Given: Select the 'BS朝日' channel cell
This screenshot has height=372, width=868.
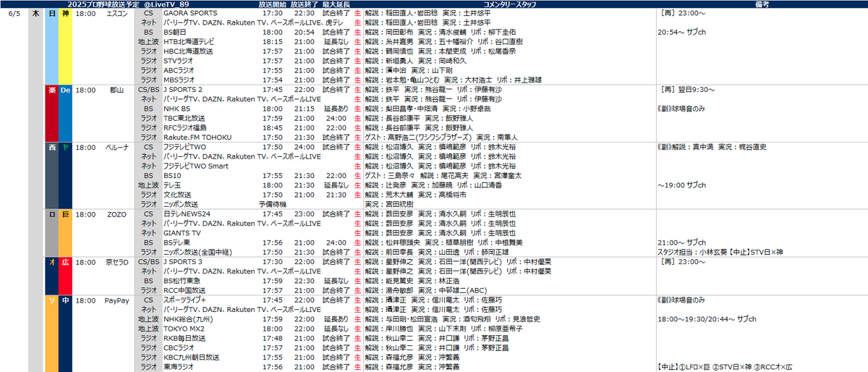Looking at the screenshot, I should click(174, 33).
